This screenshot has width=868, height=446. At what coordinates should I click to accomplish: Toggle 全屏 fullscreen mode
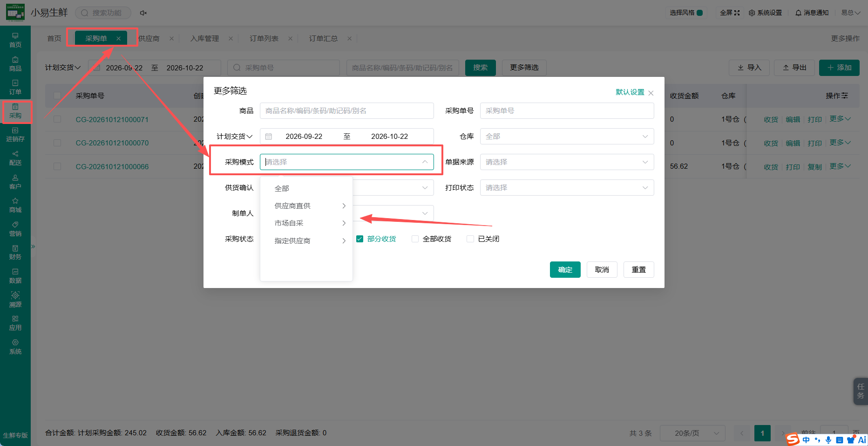pyautogui.click(x=730, y=13)
